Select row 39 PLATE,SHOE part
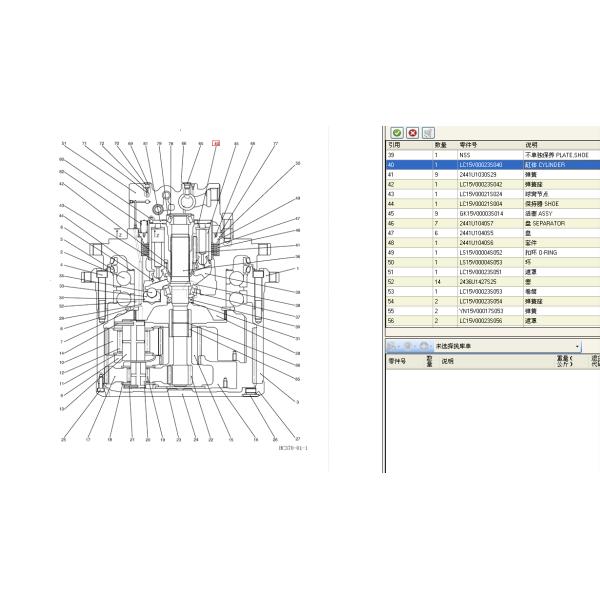Image resolution: width=600 pixels, height=600 pixels. pos(490,156)
